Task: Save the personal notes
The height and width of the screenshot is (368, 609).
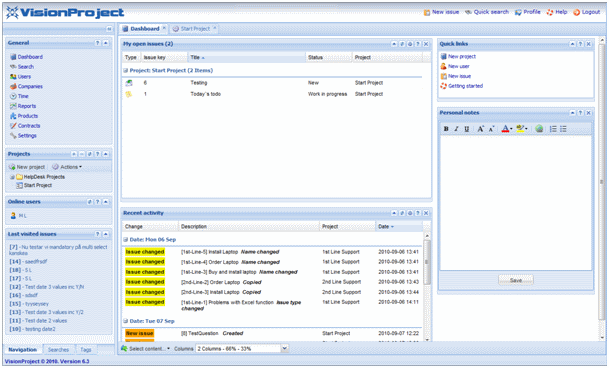Action: (x=516, y=280)
